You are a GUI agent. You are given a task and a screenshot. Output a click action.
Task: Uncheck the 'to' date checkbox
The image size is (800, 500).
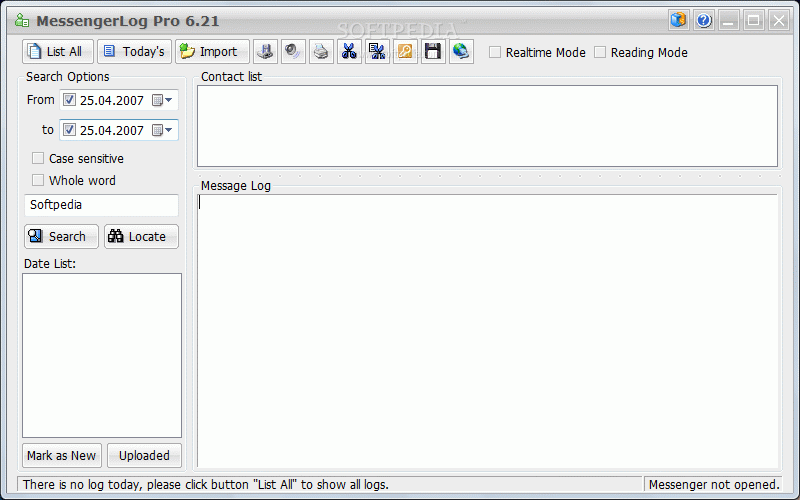pyautogui.click(x=69, y=130)
